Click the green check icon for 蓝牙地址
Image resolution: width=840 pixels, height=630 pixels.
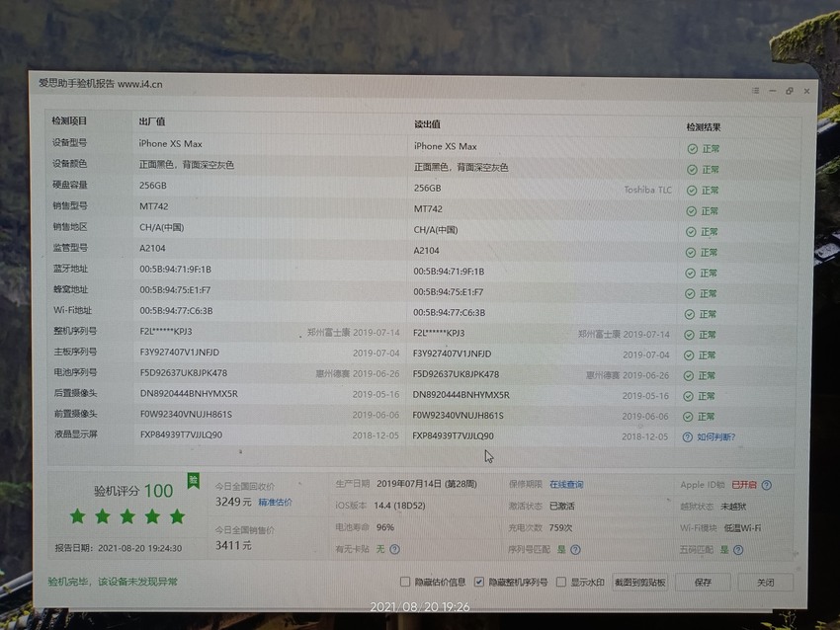coord(690,274)
